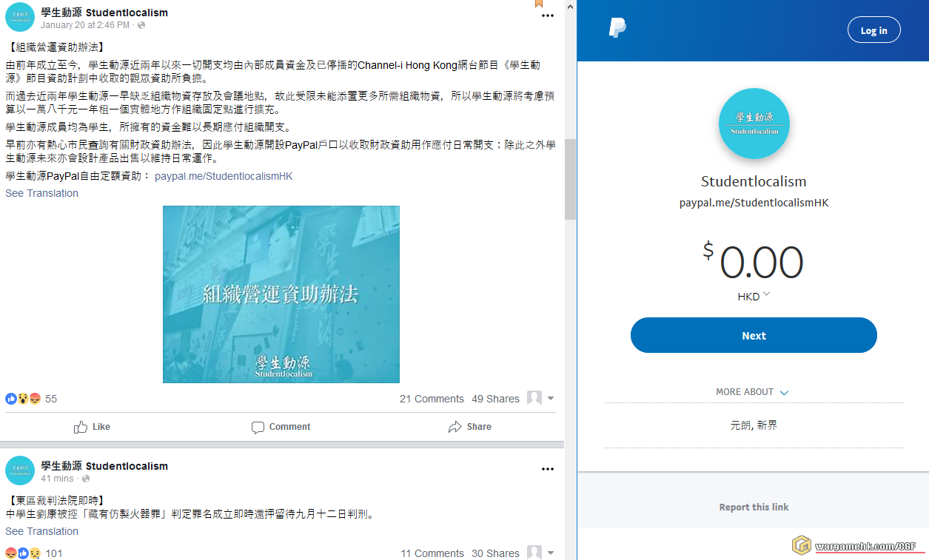Open the HKD currency dropdown

[754, 296]
